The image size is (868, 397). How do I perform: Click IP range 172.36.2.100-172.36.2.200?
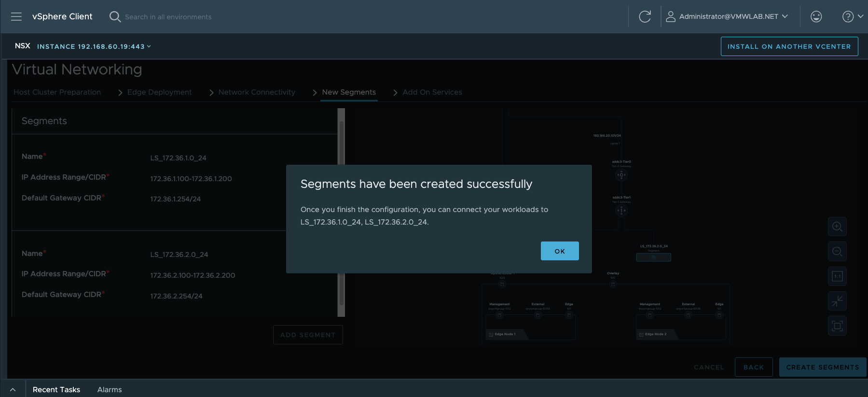tap(193, 275)
